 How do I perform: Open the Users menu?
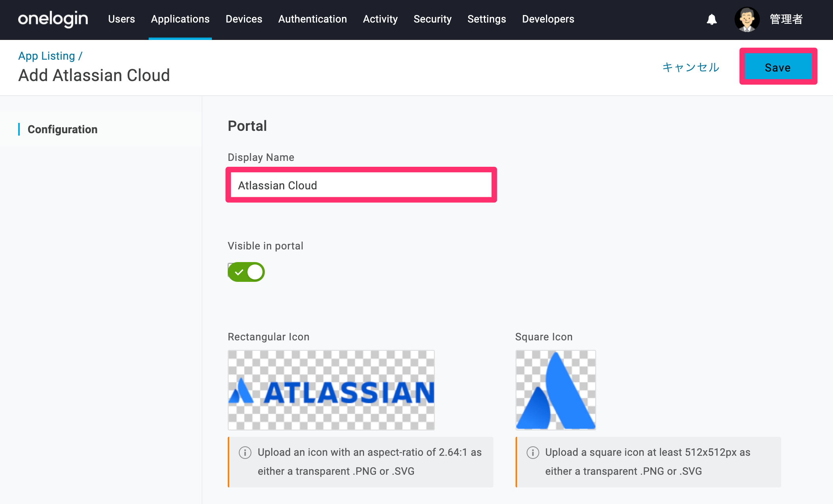121,19
